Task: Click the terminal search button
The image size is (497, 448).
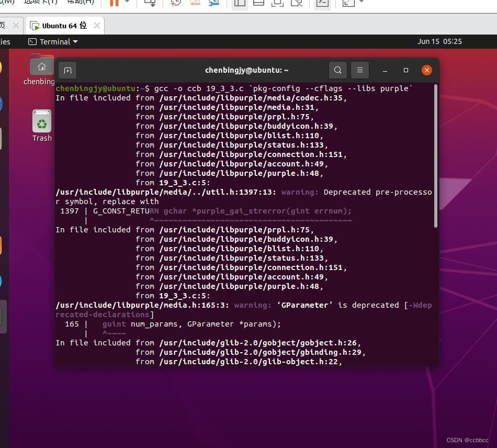Action: 338,70
